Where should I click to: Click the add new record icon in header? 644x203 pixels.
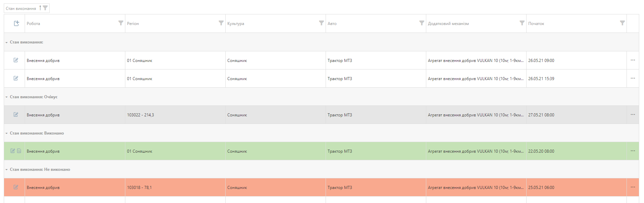click(16, 23)
